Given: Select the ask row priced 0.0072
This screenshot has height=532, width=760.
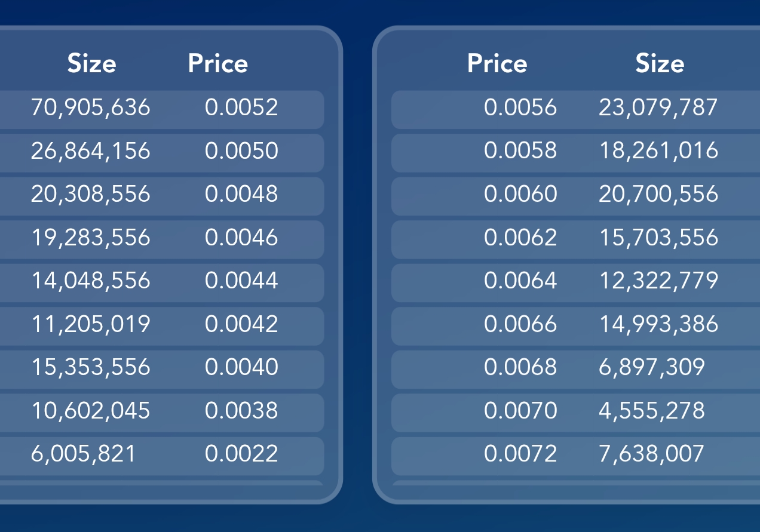Looking at the screenshot, I should (575, 456).
